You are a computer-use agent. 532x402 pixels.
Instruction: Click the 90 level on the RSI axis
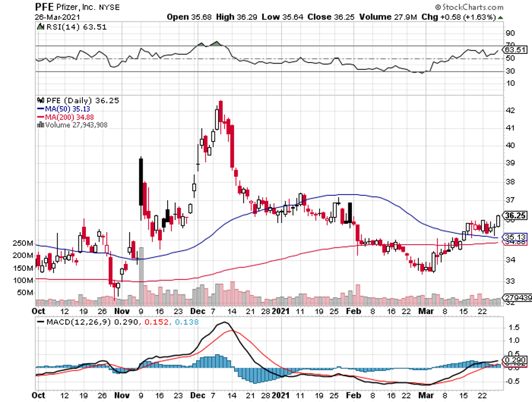510,33
